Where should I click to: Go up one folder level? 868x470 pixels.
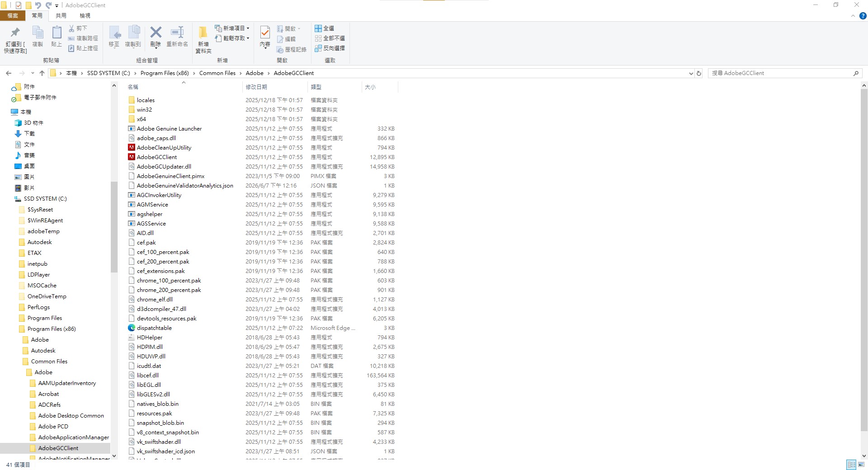[42, 73]
